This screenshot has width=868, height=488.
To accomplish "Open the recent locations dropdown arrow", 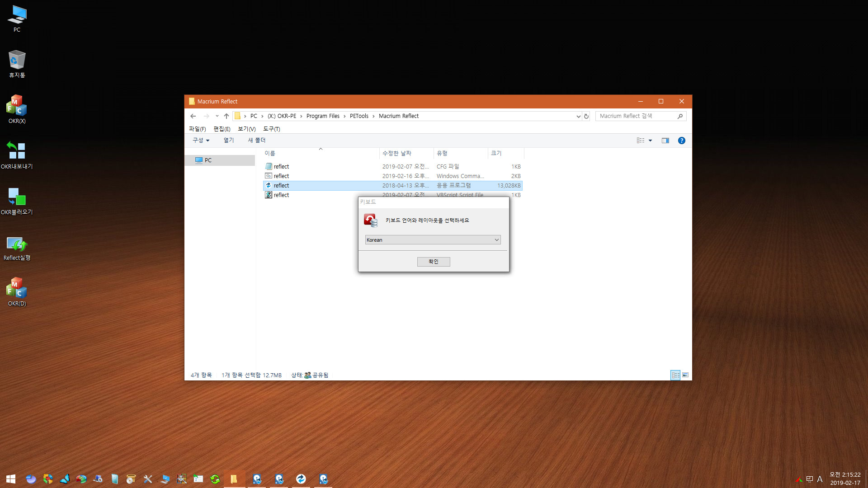I will coord(217,116).
